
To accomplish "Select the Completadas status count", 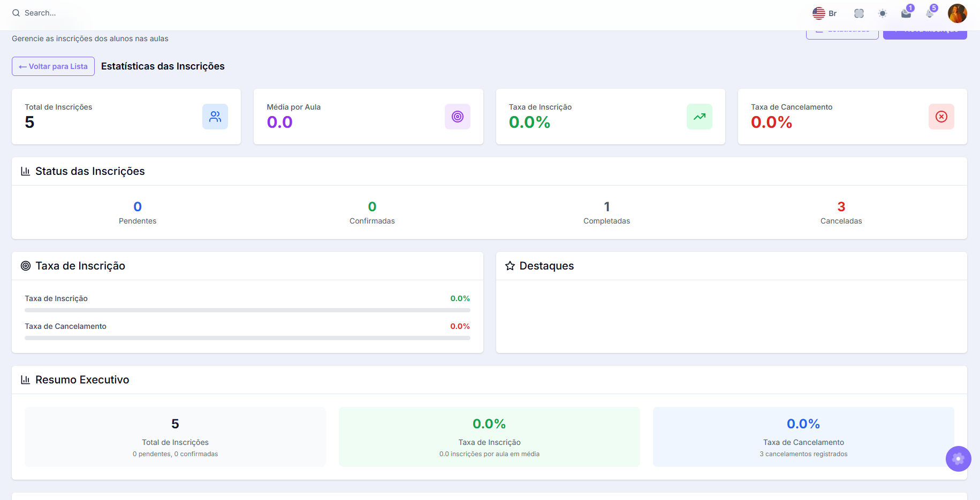I will [606, 207].
